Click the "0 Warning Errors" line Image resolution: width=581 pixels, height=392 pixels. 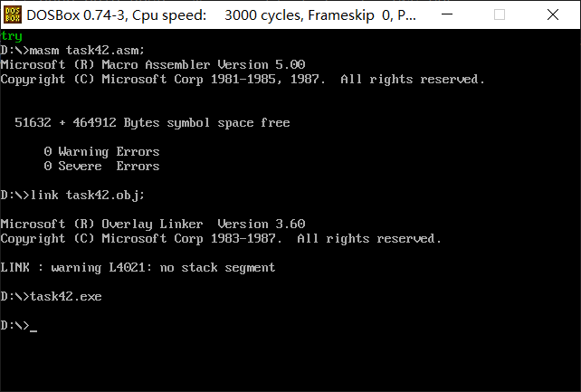click(x=101, y=151)
